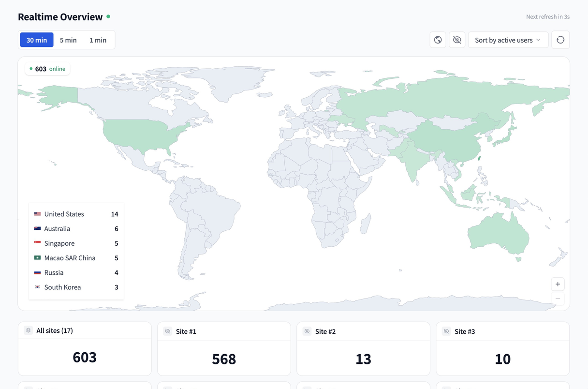Toggle the crossed-eye hide sites button in toolbar

(x=457, y=40)
